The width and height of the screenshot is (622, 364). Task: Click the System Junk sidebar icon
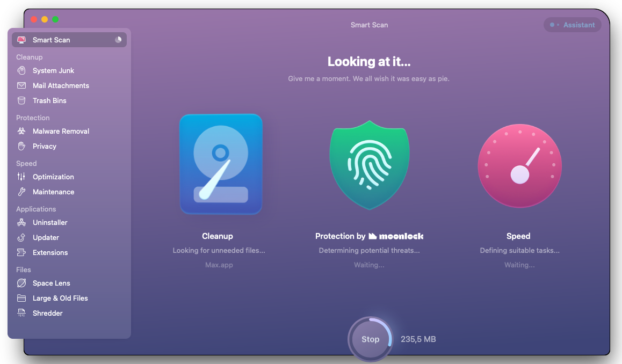pyautogui.click(x=21, y=70)
